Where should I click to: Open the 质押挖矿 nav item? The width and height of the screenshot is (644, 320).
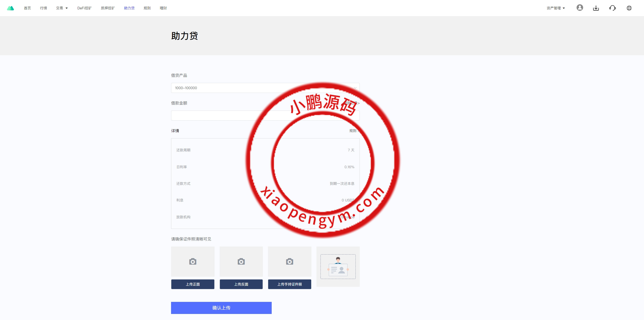(108, 8)
